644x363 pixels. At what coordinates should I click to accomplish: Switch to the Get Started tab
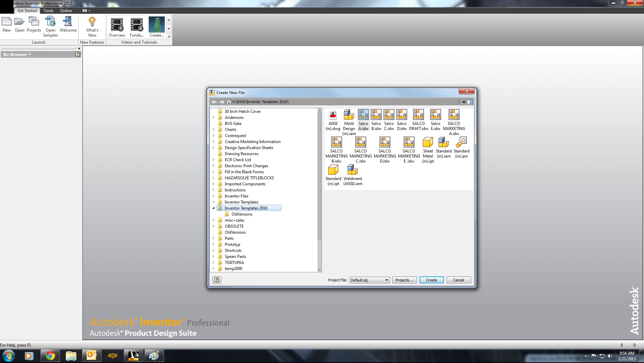pyautogui.click(x=27, y=11)
